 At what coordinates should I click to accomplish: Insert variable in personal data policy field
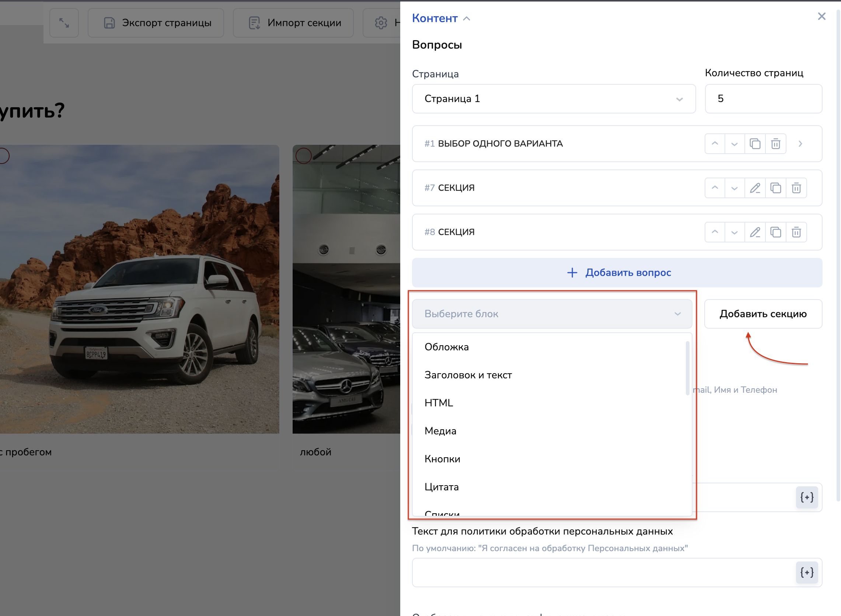pos(807,573)
